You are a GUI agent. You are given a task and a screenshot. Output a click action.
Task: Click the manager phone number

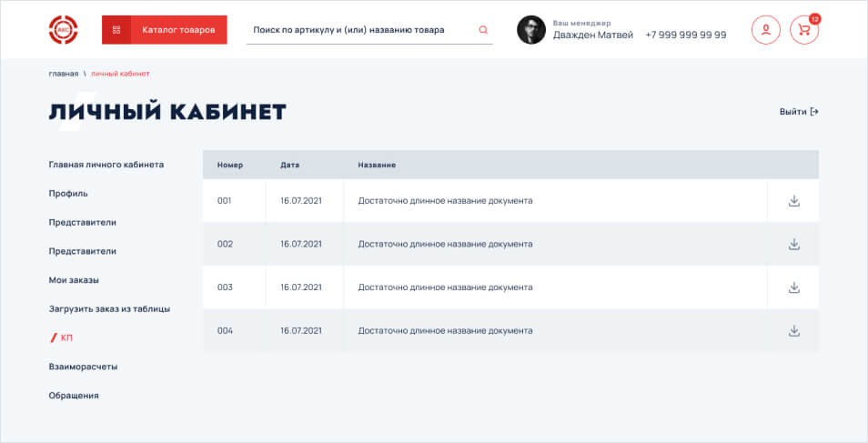[x=685, y=35]
